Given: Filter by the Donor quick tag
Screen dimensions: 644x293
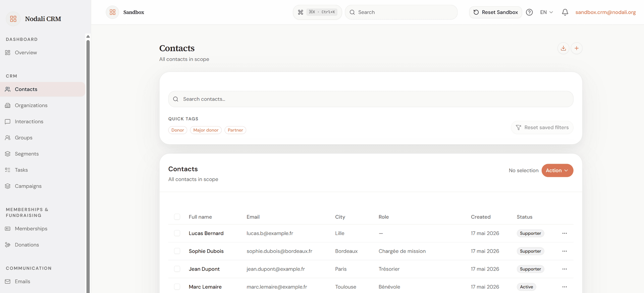Looking at the screenshot, I should pyautogui.click(x=177, y=130).
